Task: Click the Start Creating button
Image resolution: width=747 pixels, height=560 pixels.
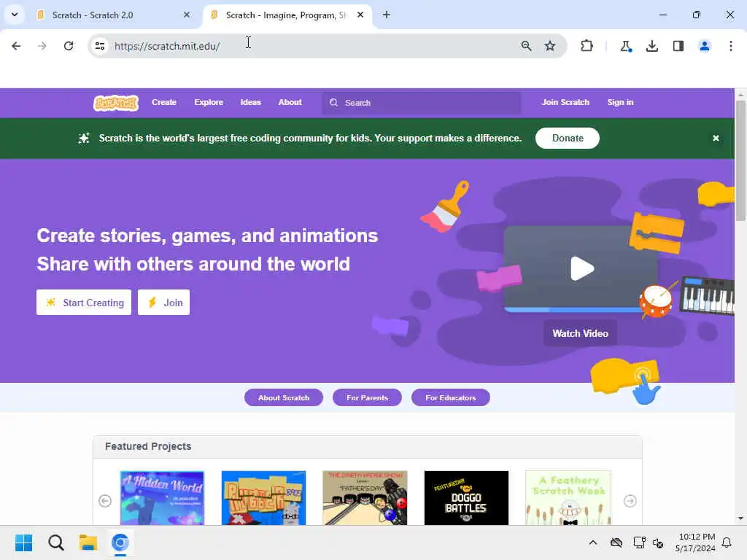Action: [x=84, y=303]
